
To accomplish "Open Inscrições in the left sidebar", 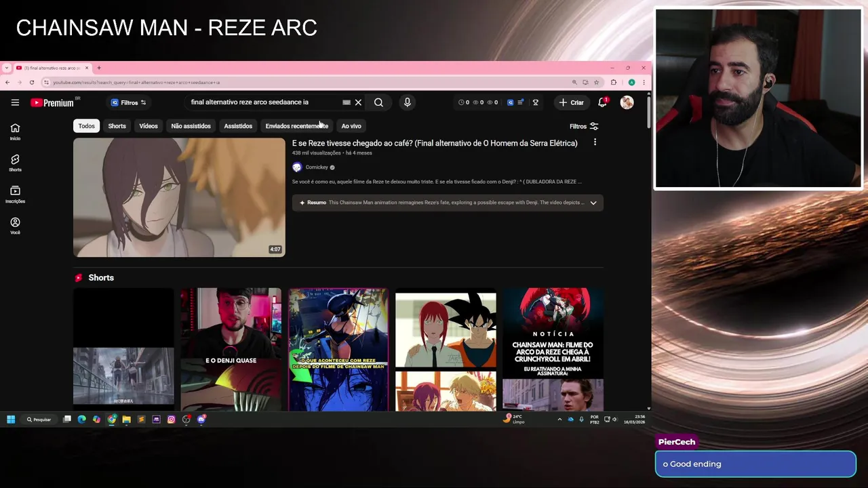I will (x=15, y=195).
